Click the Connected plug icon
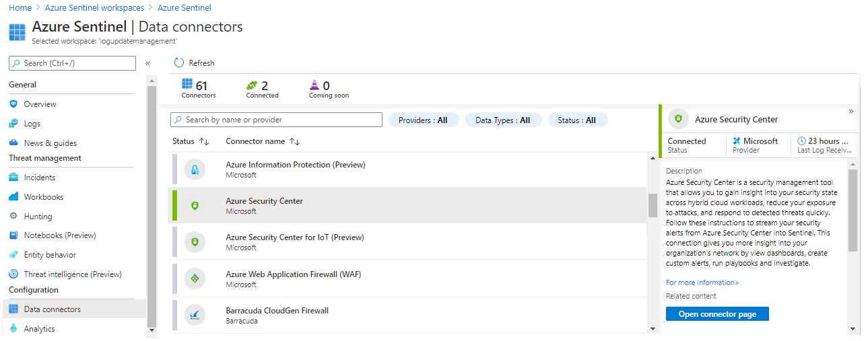 [x=252, y=85]
